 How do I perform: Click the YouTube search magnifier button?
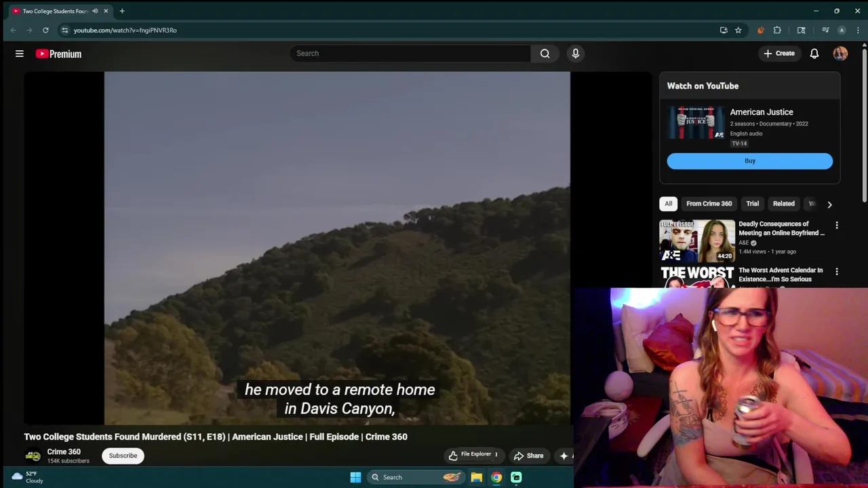tap(545, 54)
